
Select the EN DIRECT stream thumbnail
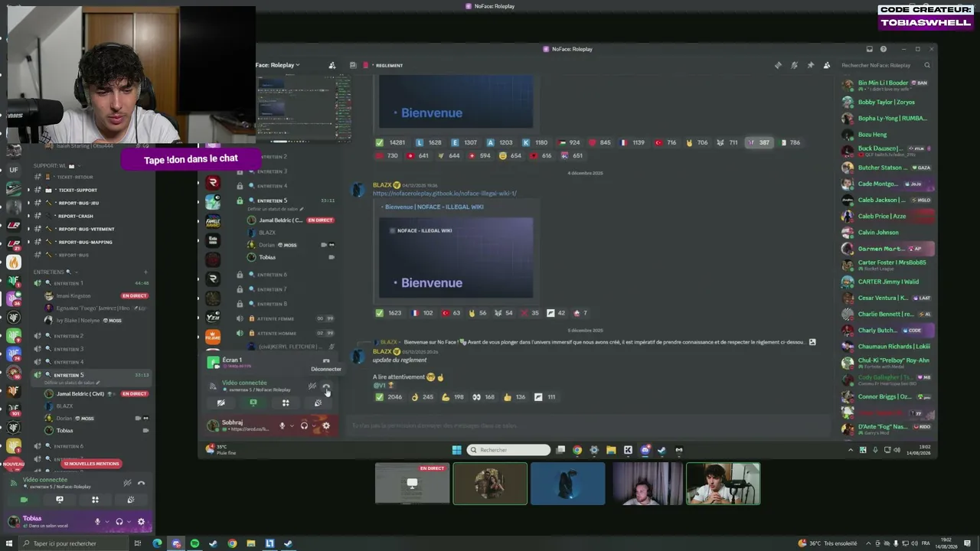tap(412, 484)
